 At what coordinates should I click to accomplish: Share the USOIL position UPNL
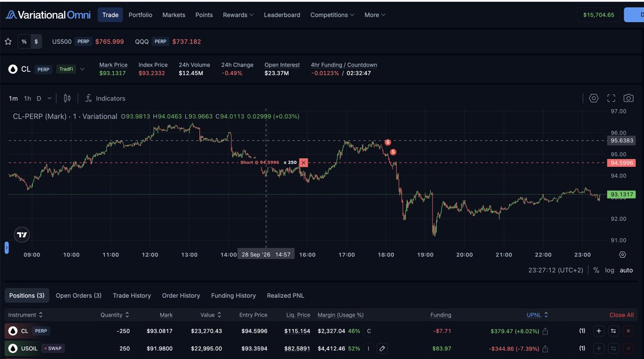pos(545,348)
